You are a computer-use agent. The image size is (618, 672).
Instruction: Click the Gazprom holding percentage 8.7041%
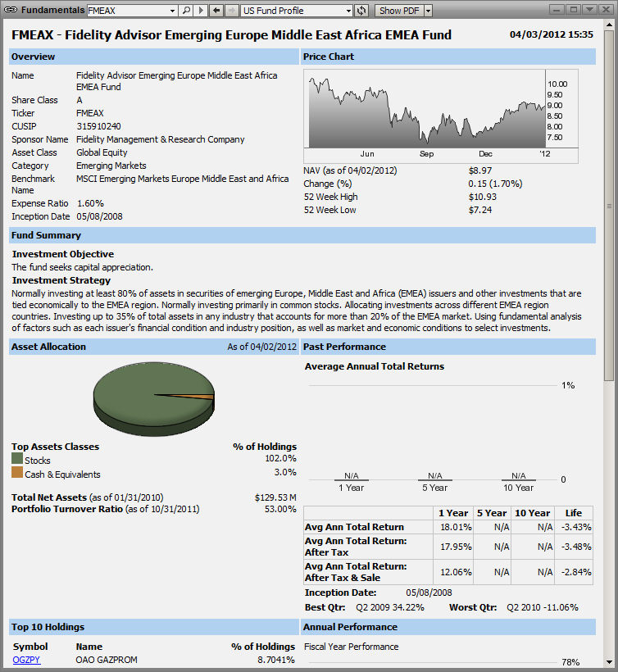pyautogui.click(x=276, y=660)
